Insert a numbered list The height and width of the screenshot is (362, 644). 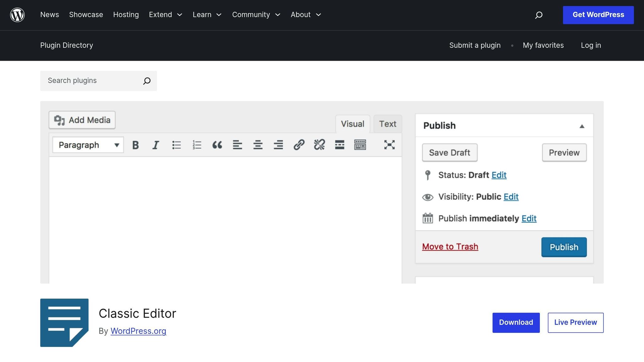pyautogui.click(x=197, y=145)
